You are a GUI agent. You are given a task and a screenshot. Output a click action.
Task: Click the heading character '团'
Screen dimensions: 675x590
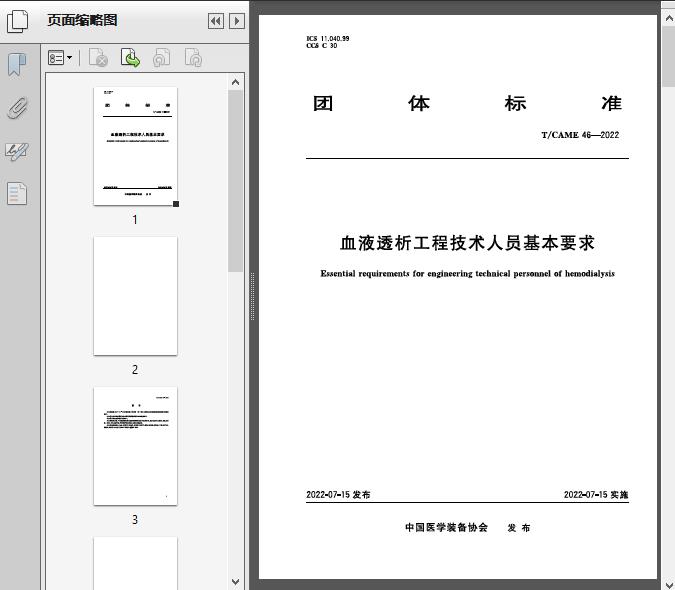pyautogui.click(x=323, y=103)
